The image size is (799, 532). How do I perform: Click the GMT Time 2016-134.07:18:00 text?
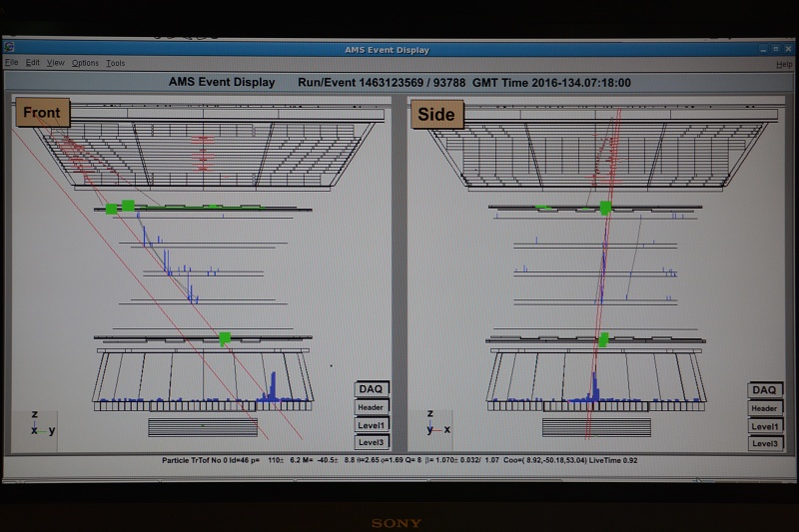[x=551, y=83]
